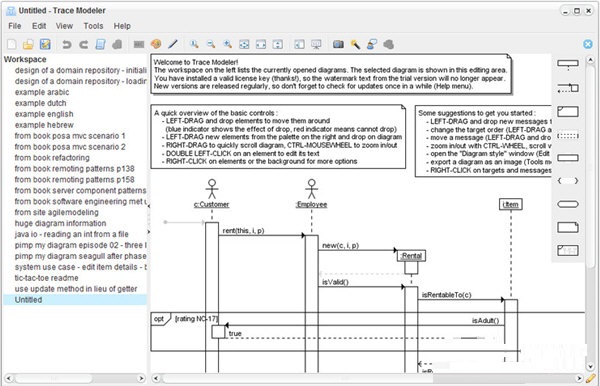Viewport: 600px width, 386px height.
Task: Open 'from book refactoring' diagram
Action: (x=52, y=158)
